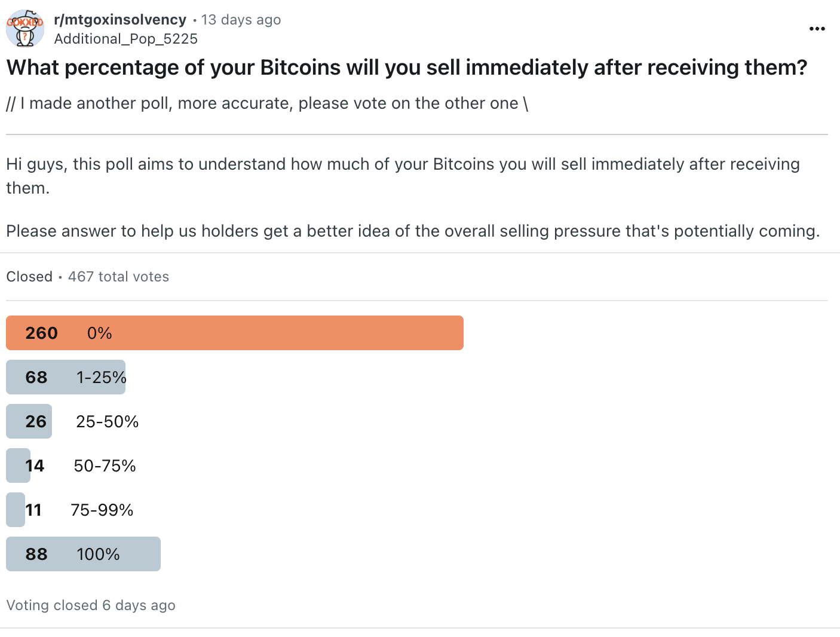The height and width of the screenshot is (637, 840).
Task: Vote for the 100% option
Action: coord(83,554)
